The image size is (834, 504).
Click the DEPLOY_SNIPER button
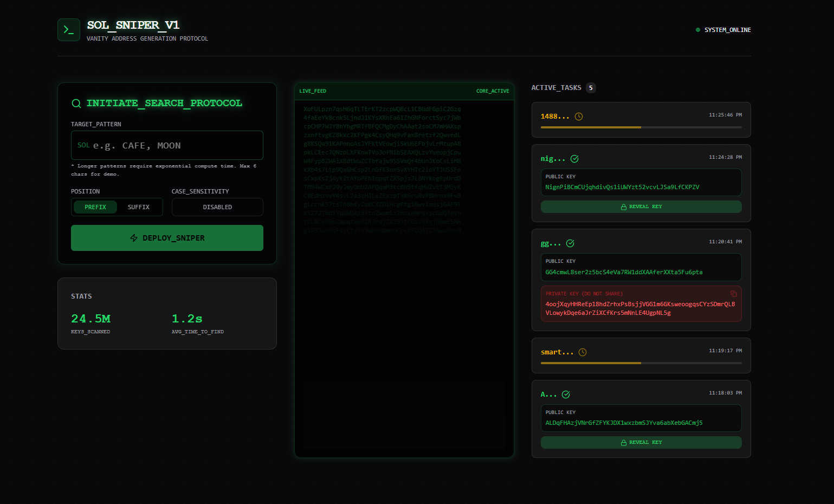[x=167, y=238]
